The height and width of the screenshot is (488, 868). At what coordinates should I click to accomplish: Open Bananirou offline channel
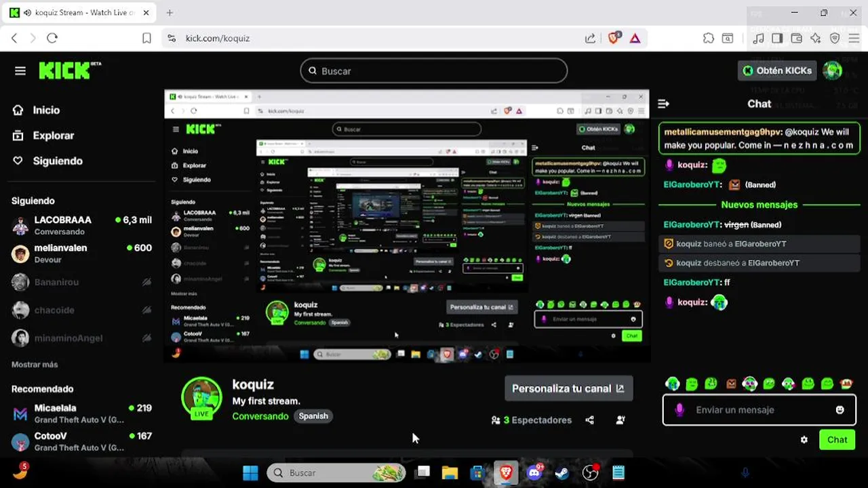[81, 282]
